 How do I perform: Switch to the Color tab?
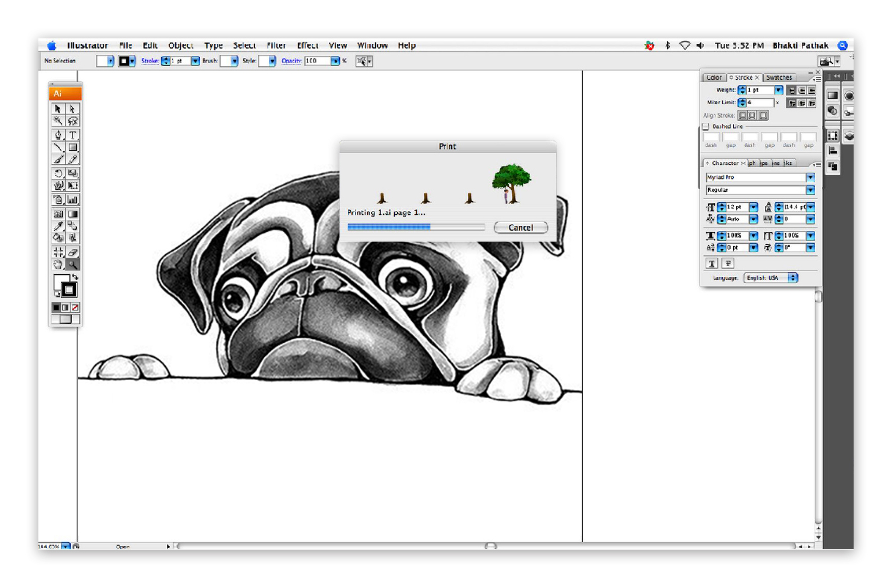[x=714, y=78]
